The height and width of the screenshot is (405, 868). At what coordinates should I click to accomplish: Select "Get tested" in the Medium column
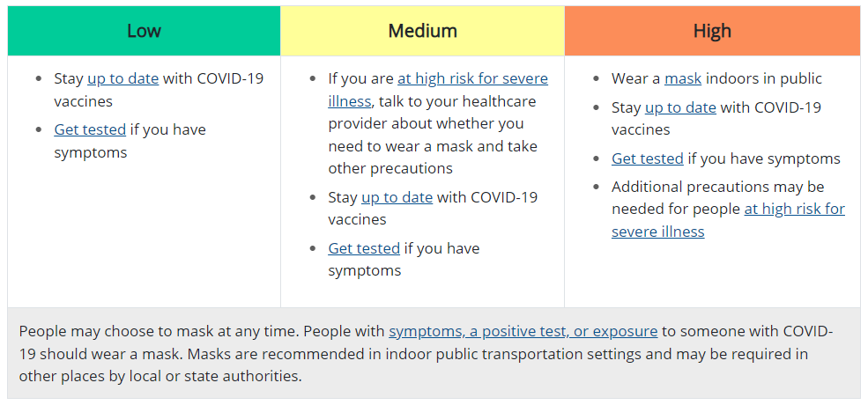click(364, 248)
